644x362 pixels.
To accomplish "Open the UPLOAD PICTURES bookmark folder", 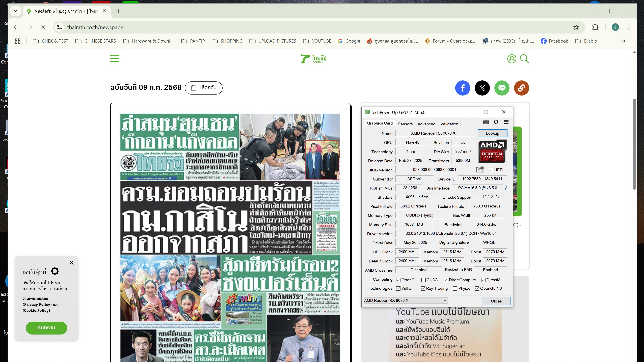I will [273, 41].
